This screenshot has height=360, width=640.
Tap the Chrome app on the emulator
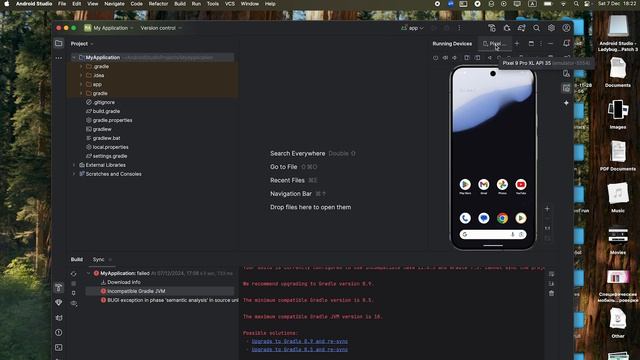pyautogui.click(x=502, y=218)
